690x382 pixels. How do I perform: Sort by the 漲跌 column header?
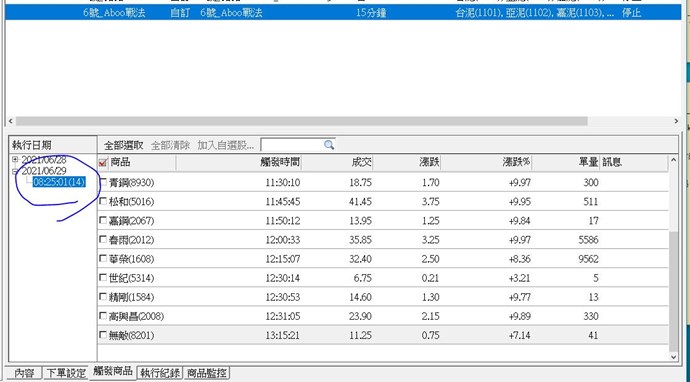pos(407,162)
